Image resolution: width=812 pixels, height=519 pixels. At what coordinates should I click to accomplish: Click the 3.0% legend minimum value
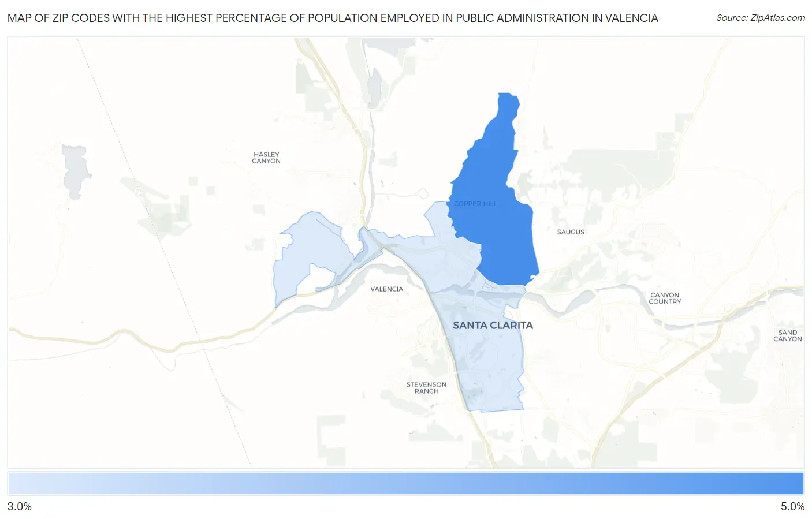20,507
